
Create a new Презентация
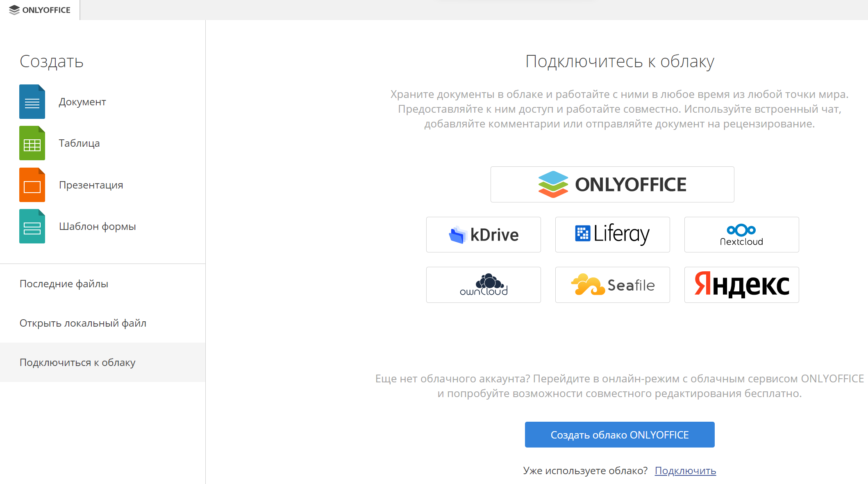tap(91, 185)
